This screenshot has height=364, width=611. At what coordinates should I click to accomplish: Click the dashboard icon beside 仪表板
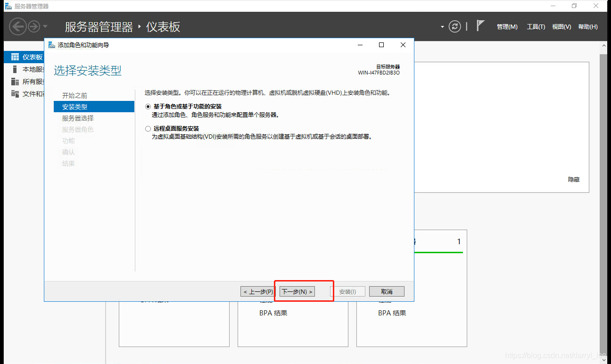(15, 57)
